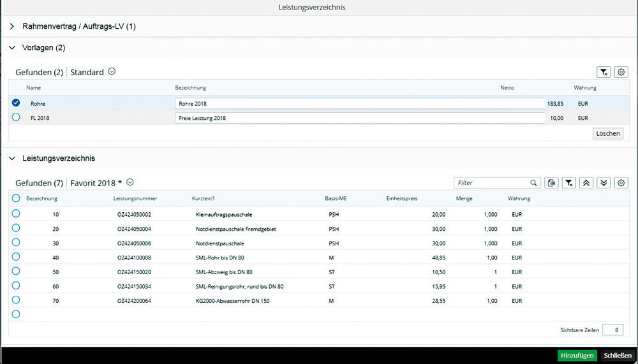The height and width of the screenshot is (364, 638).
Task: Click the Einheitspreis column header
Action: point(402,198)
